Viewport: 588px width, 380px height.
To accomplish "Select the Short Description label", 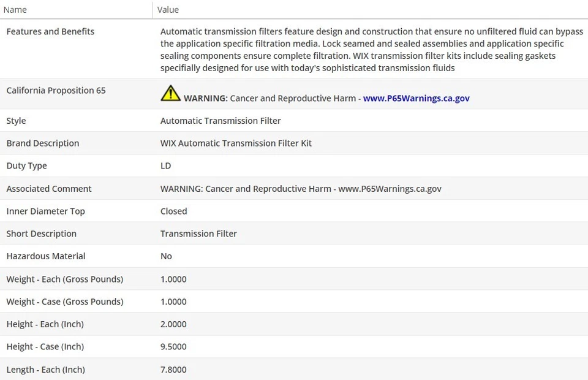I will point(41,234).
